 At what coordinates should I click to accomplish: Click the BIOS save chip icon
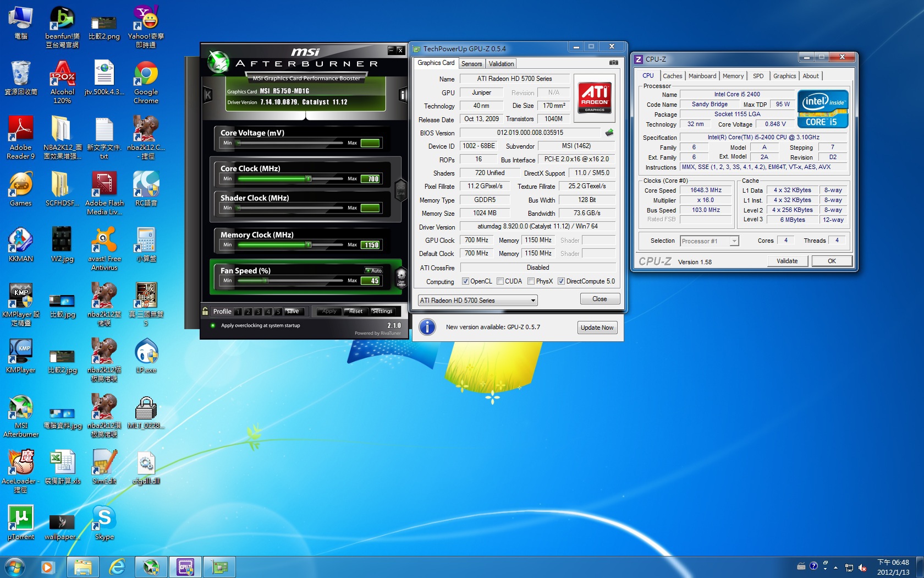609,133
